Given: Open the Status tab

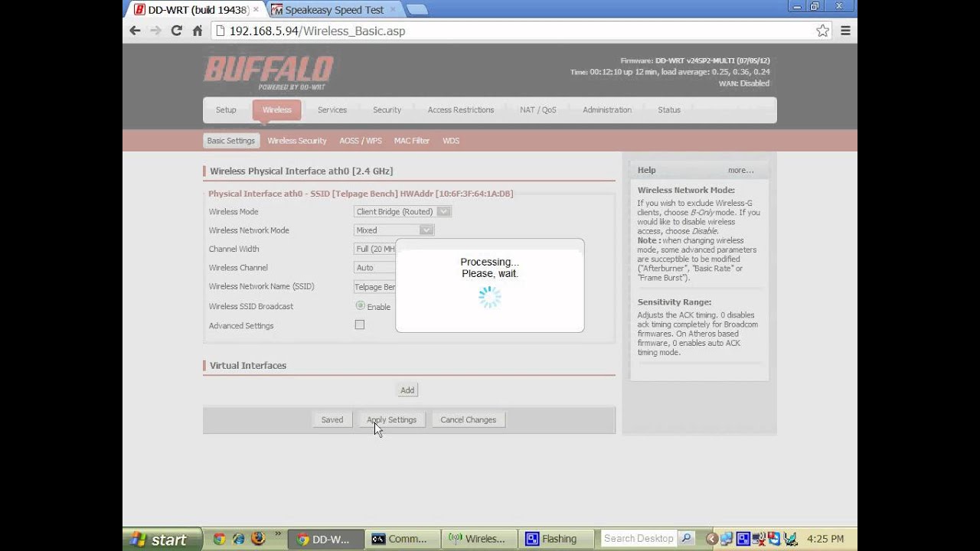Looking at the screenshot, I should (668, 110).
